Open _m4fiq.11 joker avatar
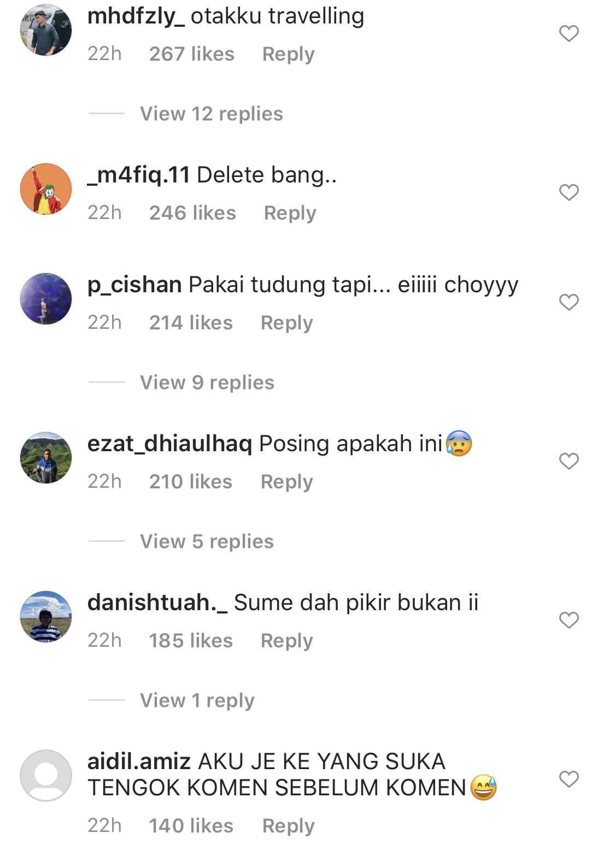Viewport: 615px width, 868px height. 46,189
